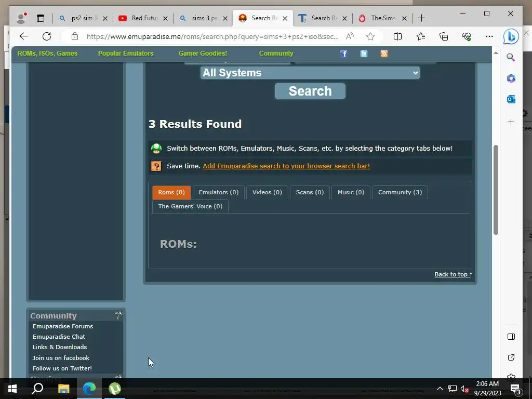532x399 pixels.
Task: Select the Music (0) tab
Action: (x=351, y=192)
